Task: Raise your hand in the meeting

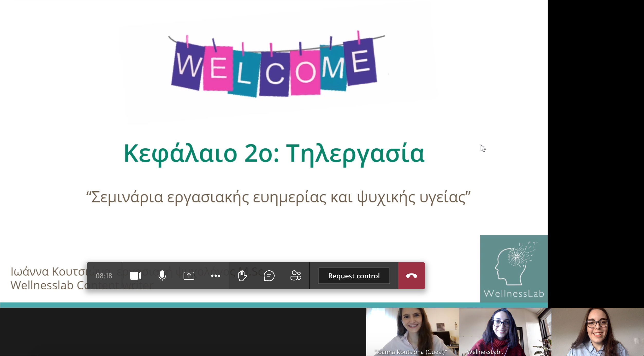Action: click(242, 276)
